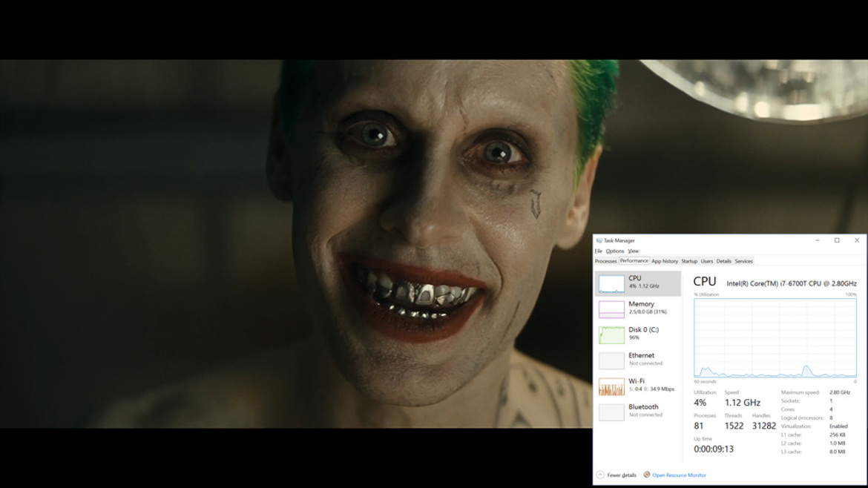This screenshot has width=868, height=488.
Task: Select Memory in the Task Manager sidebar
Action: pyautogui.click(x=638, y=309)
